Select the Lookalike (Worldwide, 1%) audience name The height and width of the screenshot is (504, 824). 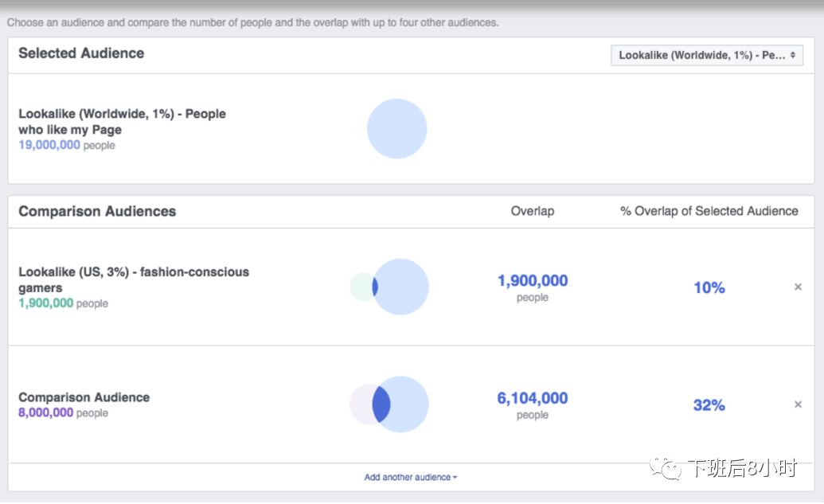[122, 121]
